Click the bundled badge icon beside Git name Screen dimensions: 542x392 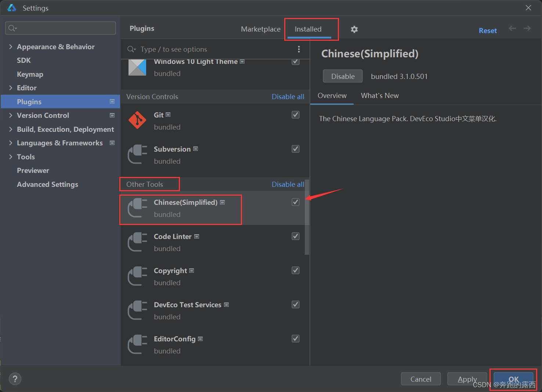tap(168, 115)
